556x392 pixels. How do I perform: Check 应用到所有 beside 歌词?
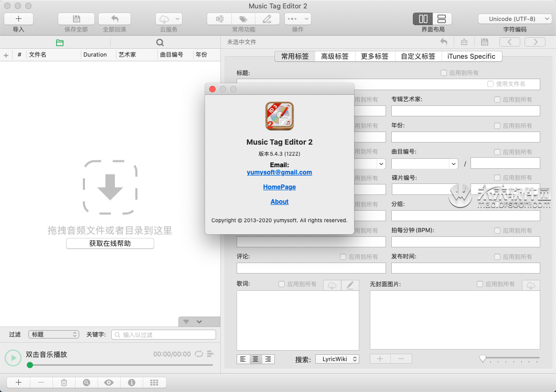click(282, 284)
